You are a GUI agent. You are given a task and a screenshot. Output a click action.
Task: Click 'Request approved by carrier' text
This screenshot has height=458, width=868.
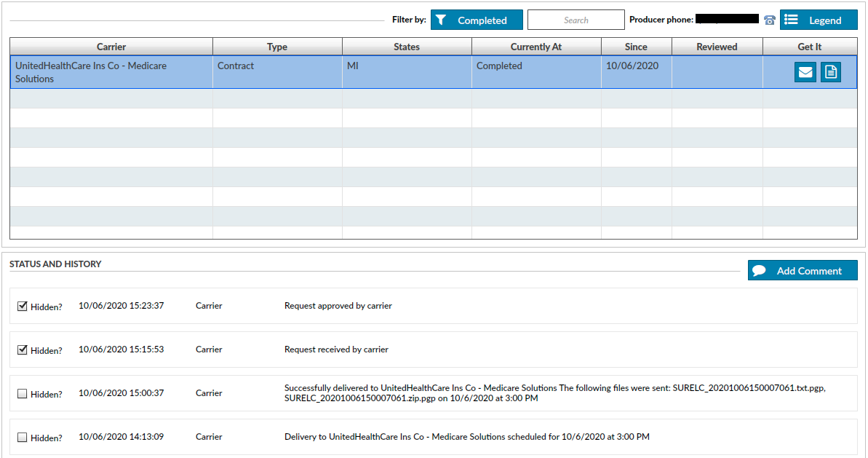[338, 306]
